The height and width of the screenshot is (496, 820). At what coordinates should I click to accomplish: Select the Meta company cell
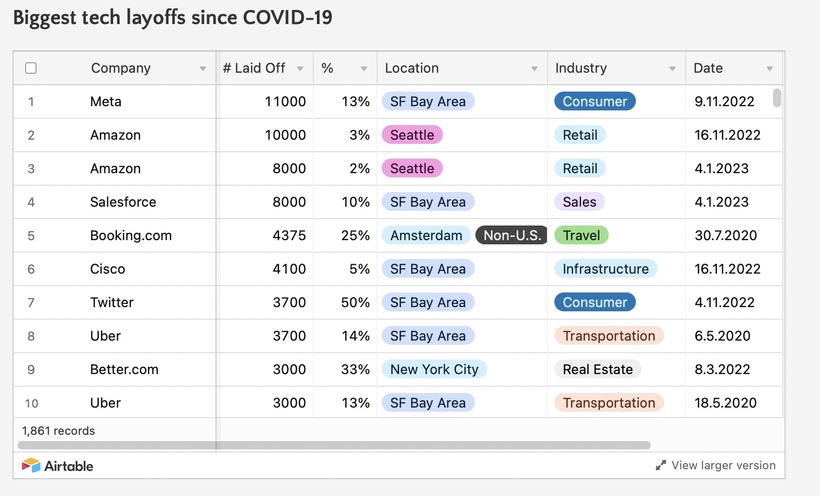(x=106, y=102)
